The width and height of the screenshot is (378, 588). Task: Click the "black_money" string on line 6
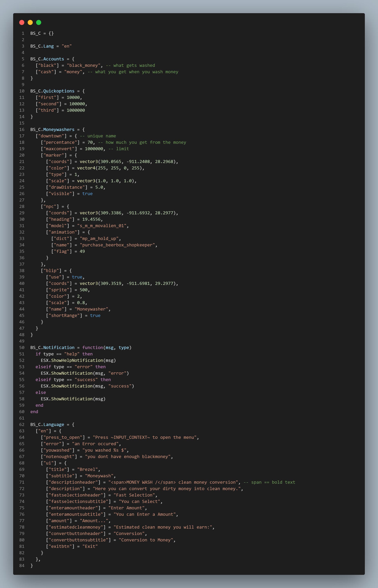83,65
